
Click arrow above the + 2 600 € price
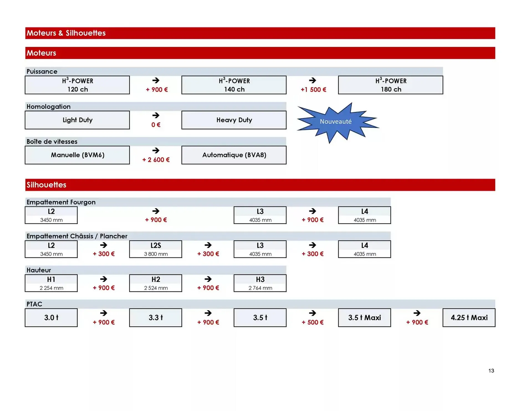pos(156,150)
